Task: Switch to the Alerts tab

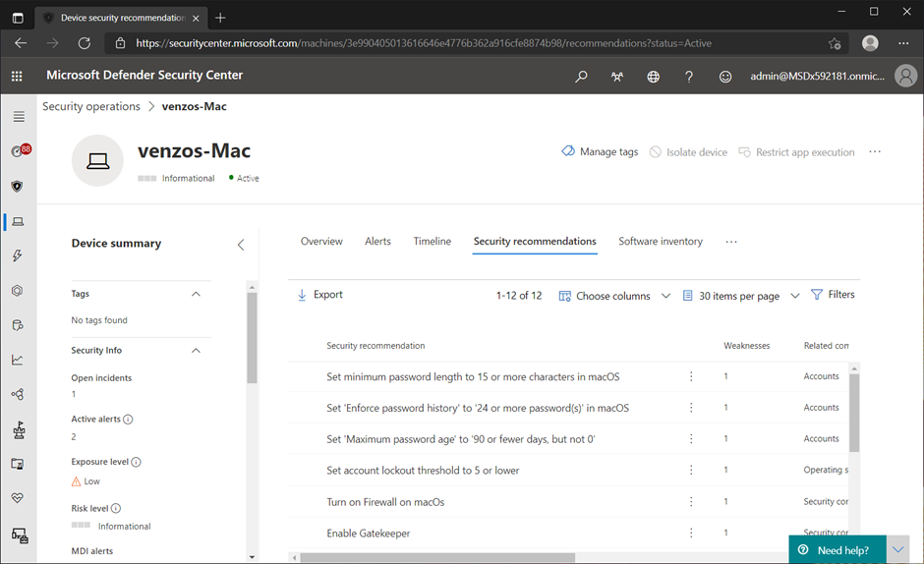Action: (x=377, y=241)
